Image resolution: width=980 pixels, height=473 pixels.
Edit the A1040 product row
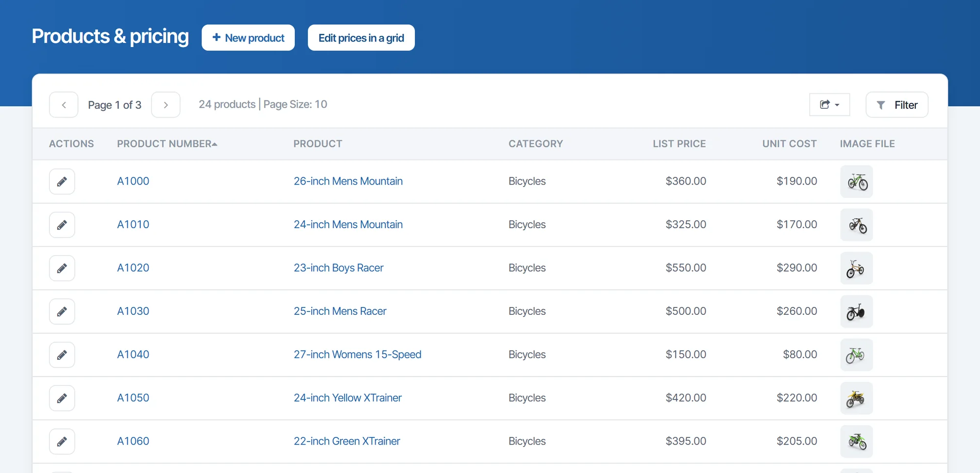pyautogui.click(x=62, y=355)
